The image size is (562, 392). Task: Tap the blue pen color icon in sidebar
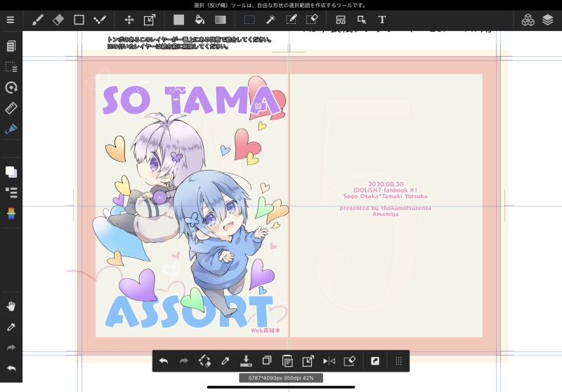(11, 129)
